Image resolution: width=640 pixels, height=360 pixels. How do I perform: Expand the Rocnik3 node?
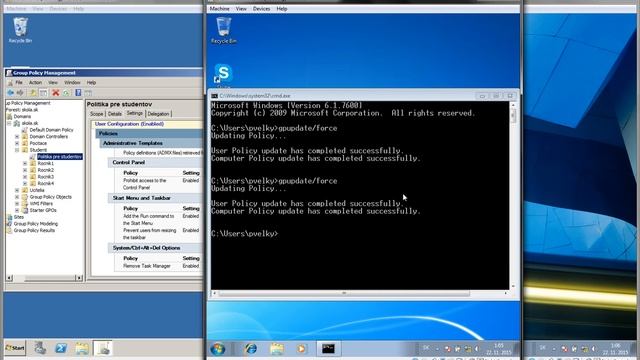[25, 177]
